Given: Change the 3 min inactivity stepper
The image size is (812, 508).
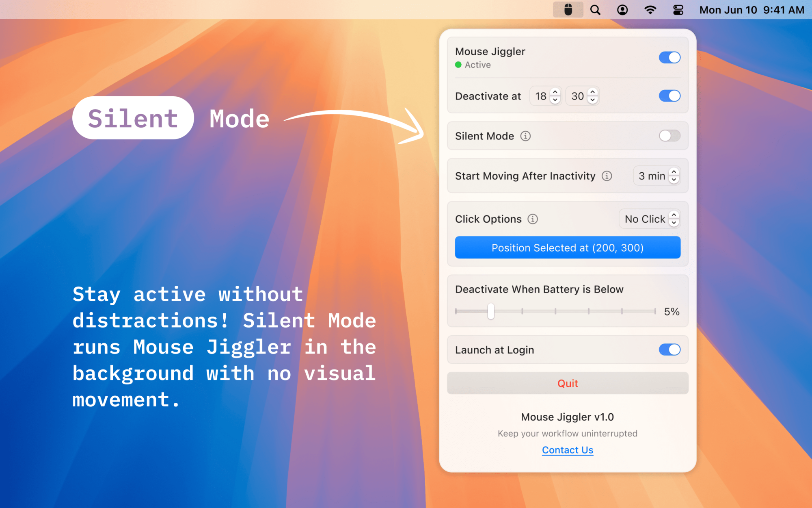Looking at the screenshot, I should tap(674, 176).
